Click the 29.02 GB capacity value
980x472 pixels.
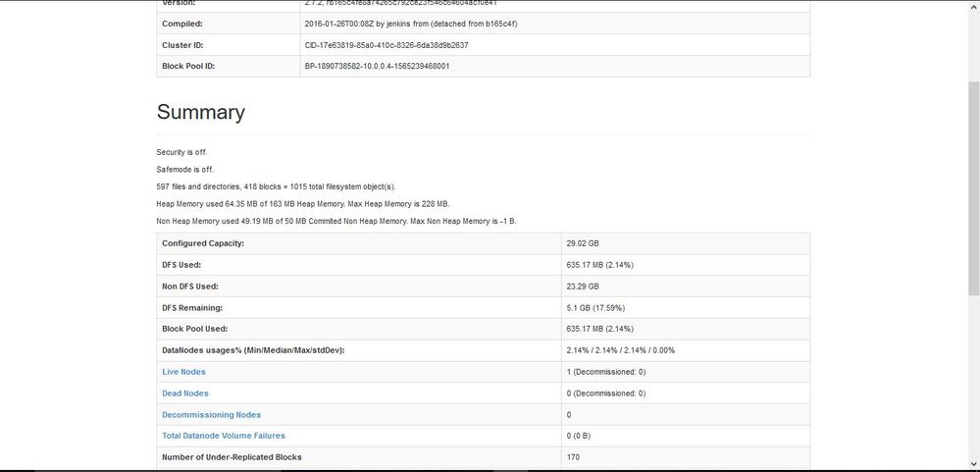pyautogui.click(x=583, y=243)
